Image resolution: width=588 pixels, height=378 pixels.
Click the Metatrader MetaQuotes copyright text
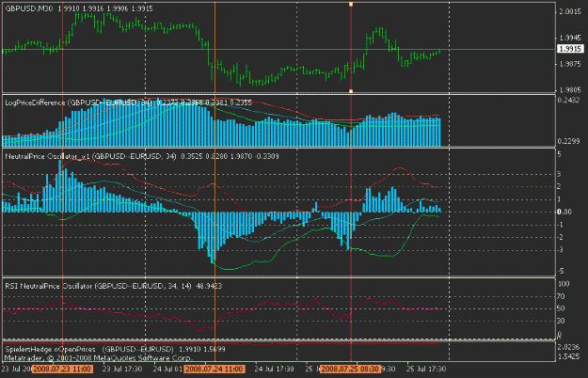[x=98, y=357]
